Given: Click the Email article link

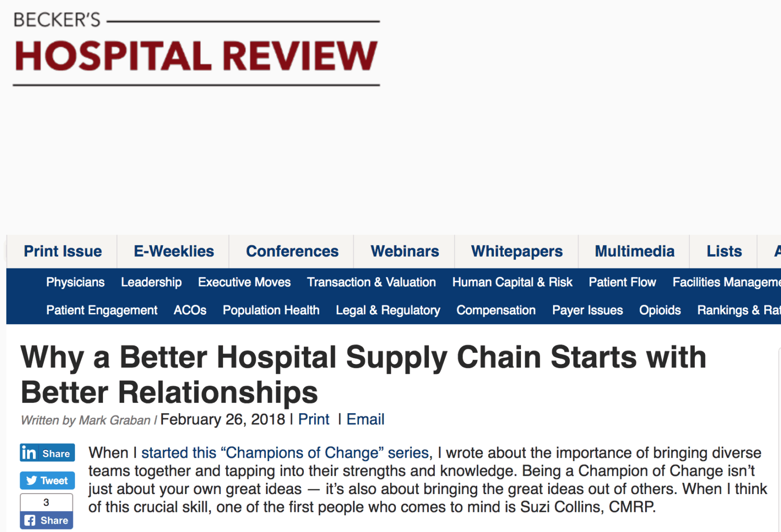Looking at the screenshot, I should (x=365, y=419).
